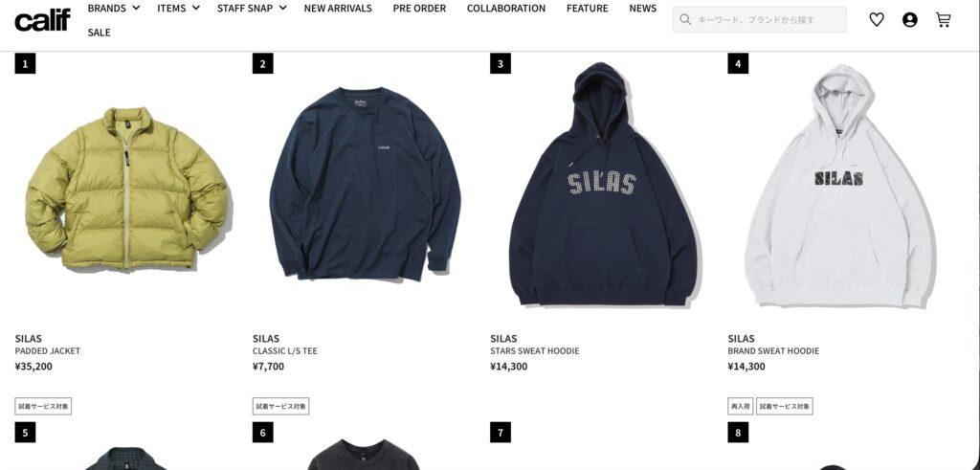The image size is (980, 470).
Task: Open the CLASSIC L/S TEE thumbnail
Action: pyautogui.click(x=366, y=185)
